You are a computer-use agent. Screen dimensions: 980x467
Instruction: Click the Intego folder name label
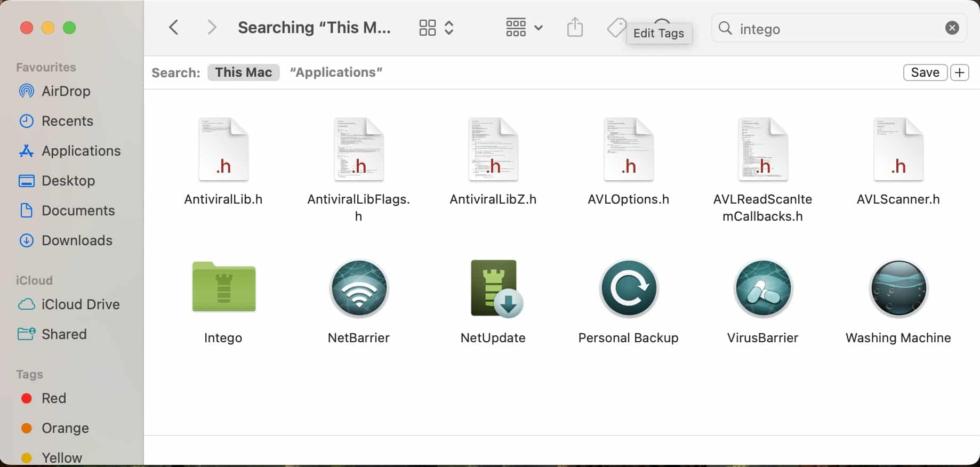(223, 338)
